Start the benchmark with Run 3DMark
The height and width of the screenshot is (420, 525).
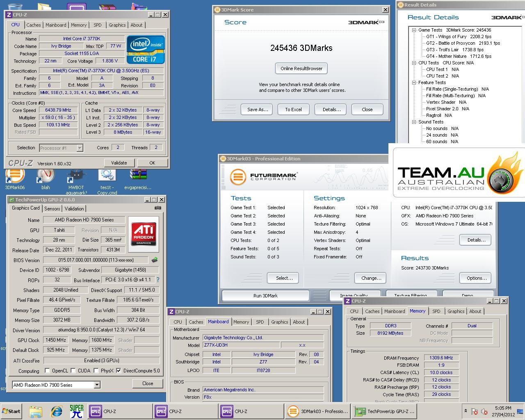265,295
